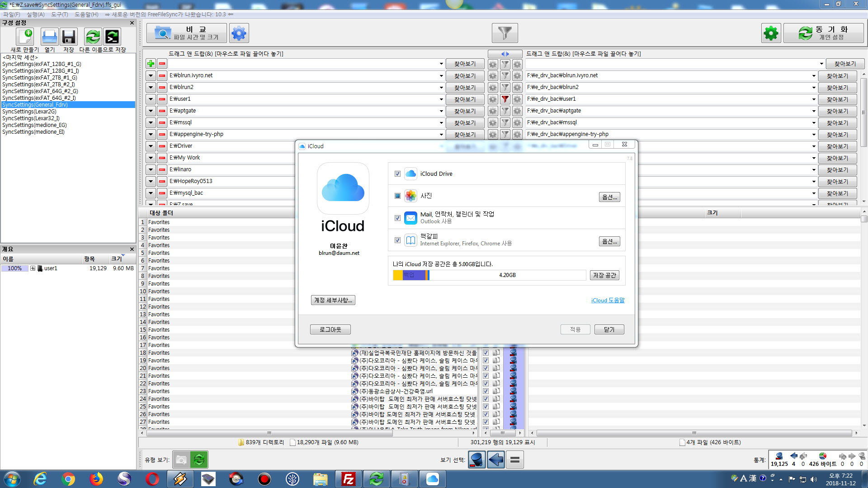Viewport: 868px width, 488px height.
Task: Uncheck the row 23 include checkbox
Action: click(x=486, y=391)
